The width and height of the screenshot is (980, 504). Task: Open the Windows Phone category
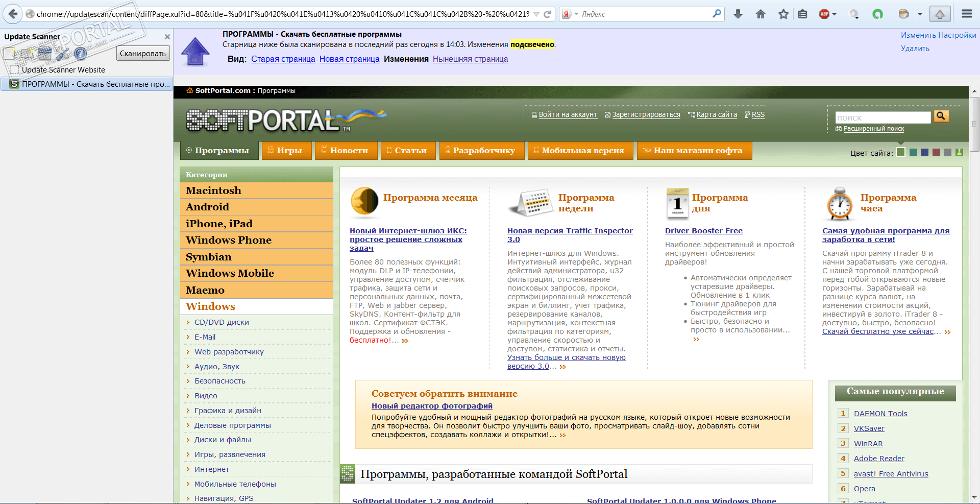(x=257, y=240)
